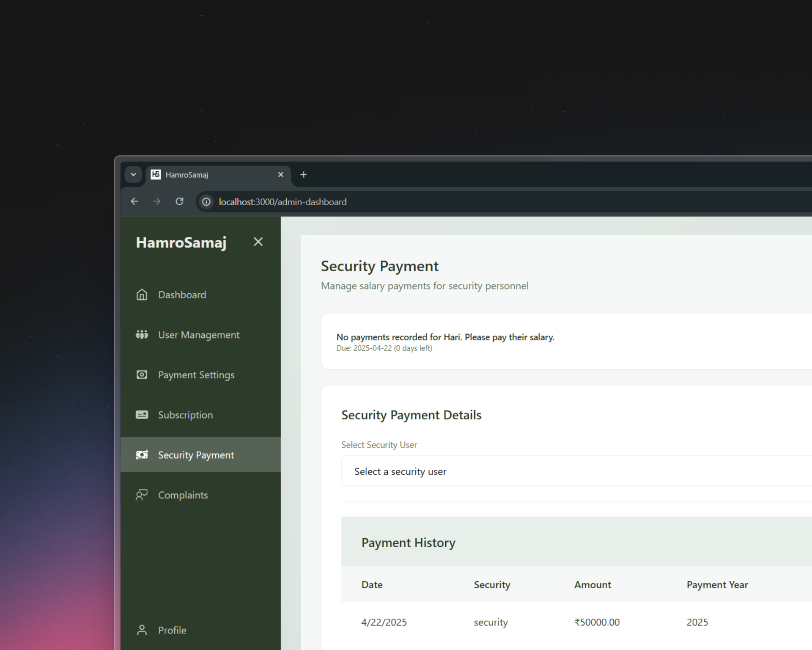Close the HamroSamaj sidebar with X

pos(258,242)
